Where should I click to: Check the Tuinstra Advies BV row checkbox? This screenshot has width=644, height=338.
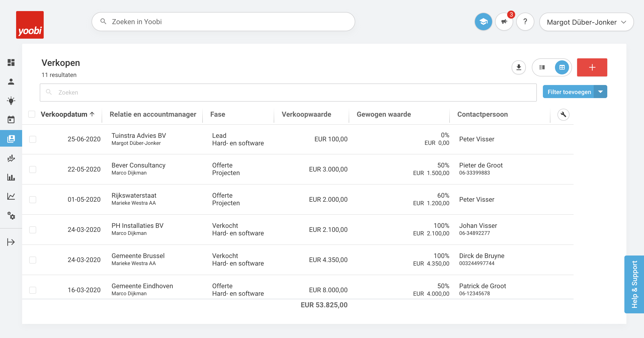point(33,139)
